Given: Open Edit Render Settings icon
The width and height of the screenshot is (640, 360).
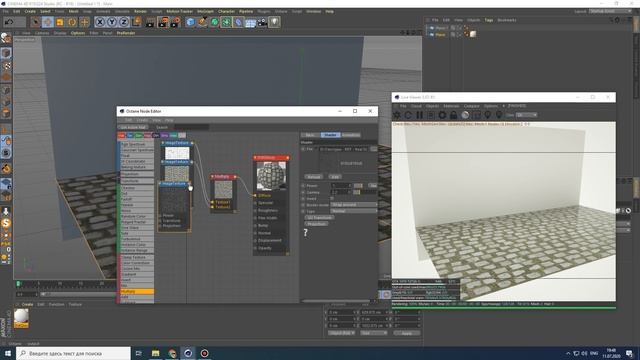Looking at the screenshot, I should point(175,22).
